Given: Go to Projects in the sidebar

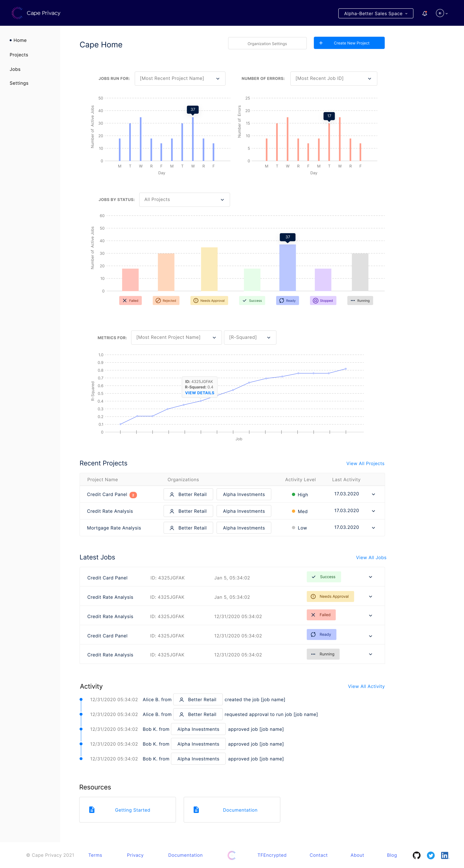Looking at the screenshot, I should 19,55.
